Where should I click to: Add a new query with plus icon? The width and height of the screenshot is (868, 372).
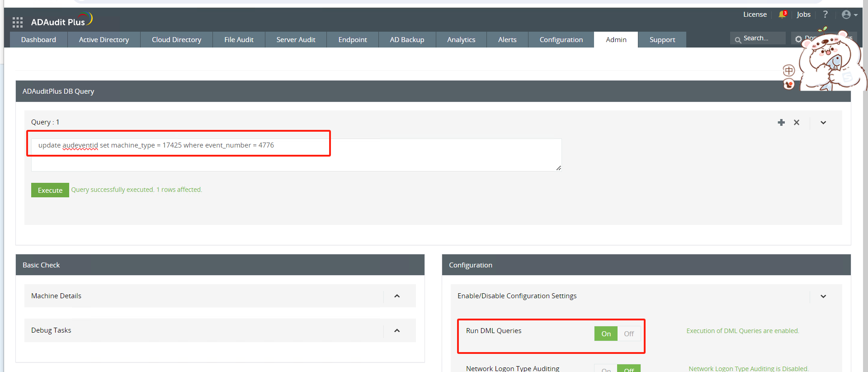click(x=781, y=122)
